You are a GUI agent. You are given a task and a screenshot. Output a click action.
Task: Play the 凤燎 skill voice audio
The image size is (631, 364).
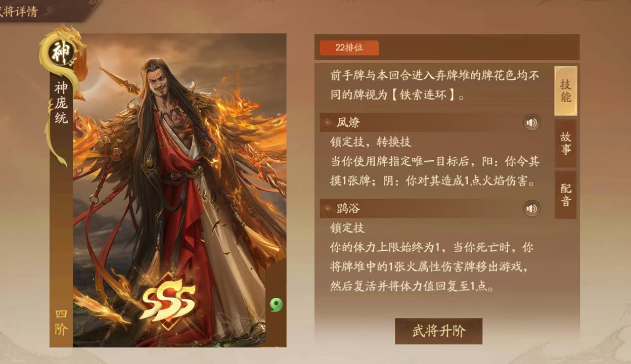point(531,122)
